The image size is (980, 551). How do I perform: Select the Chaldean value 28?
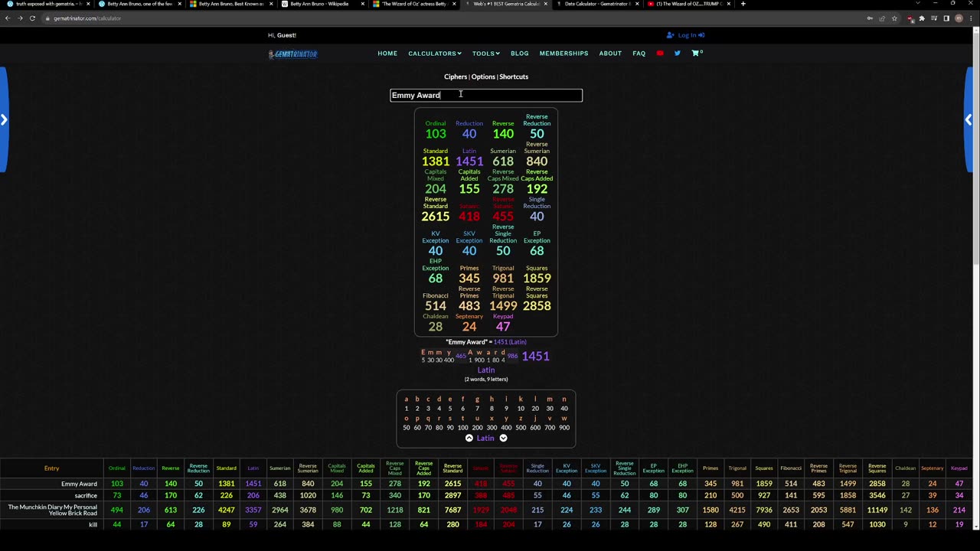pyautogui.click(x=436, y=327)
